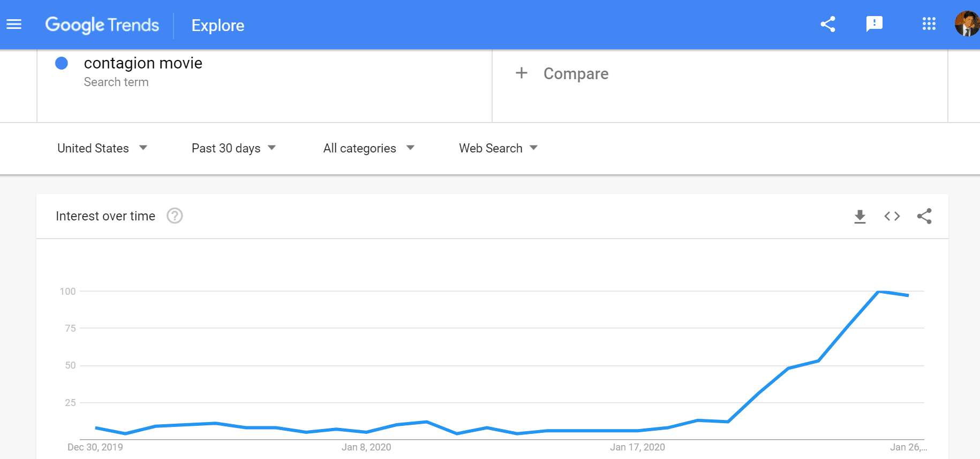980x459 pixels.
Task: Click the blue term color dot
Action: (x=62, y=63)
